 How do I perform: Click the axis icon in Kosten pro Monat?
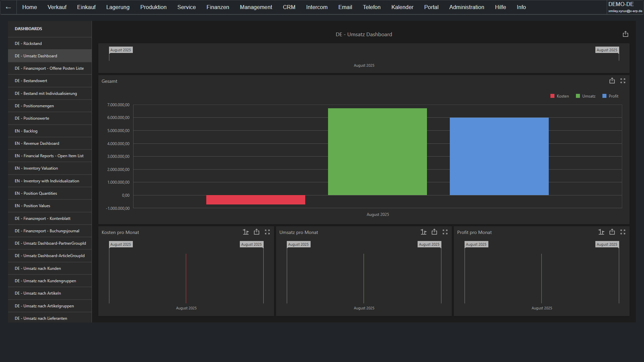coord(246,232)
